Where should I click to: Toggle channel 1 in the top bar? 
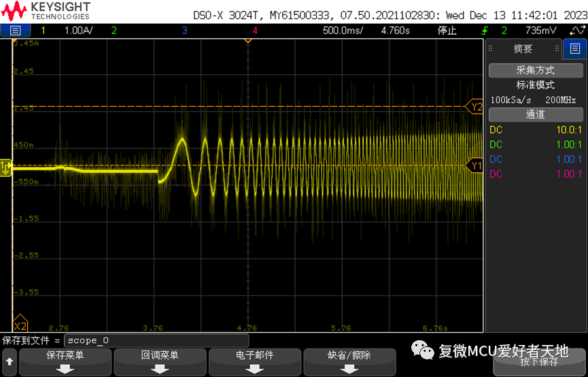pyautogui.click(x=44, y=31)
